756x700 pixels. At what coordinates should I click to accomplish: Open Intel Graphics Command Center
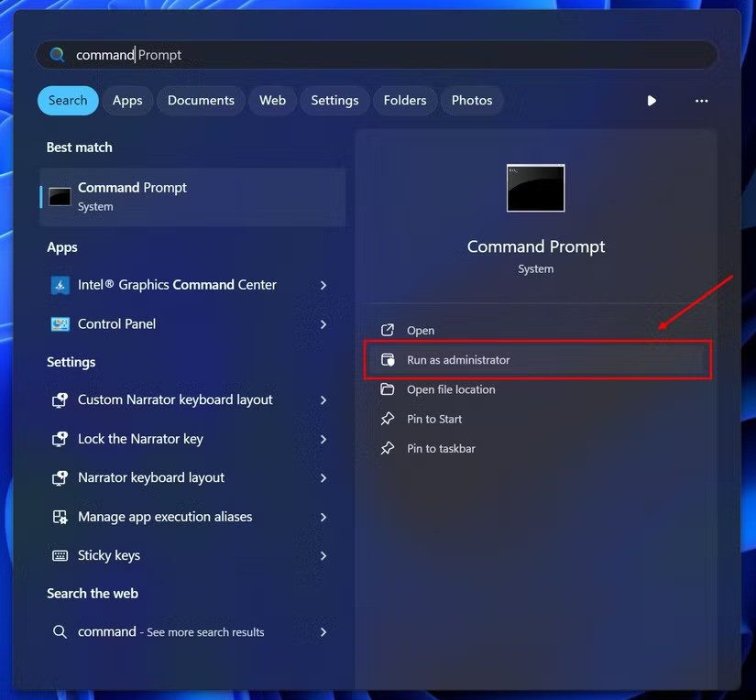click(x=175, y=285)
